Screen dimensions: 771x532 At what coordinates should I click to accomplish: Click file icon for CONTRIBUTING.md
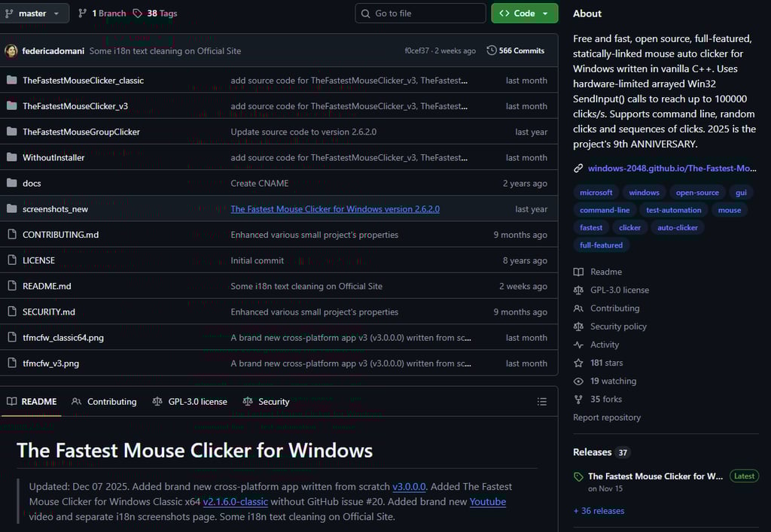click(x=12, y=235)
